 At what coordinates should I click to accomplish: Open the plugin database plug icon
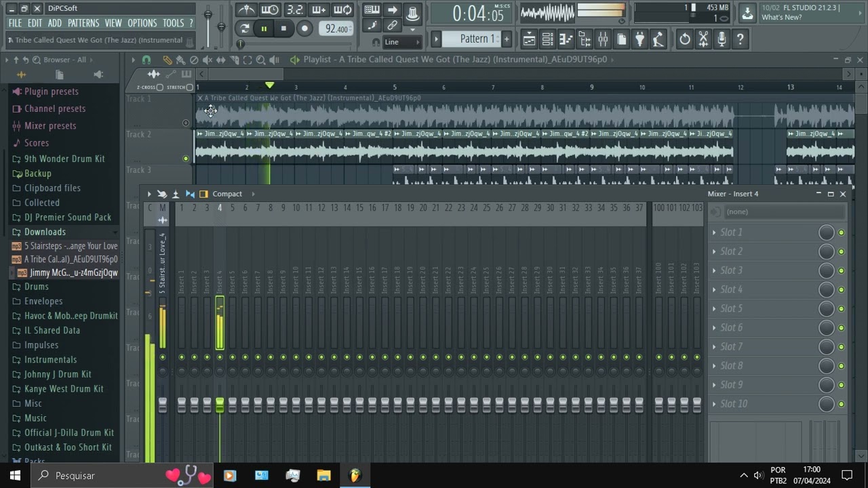pyautogui.click(x=639, y=39)
